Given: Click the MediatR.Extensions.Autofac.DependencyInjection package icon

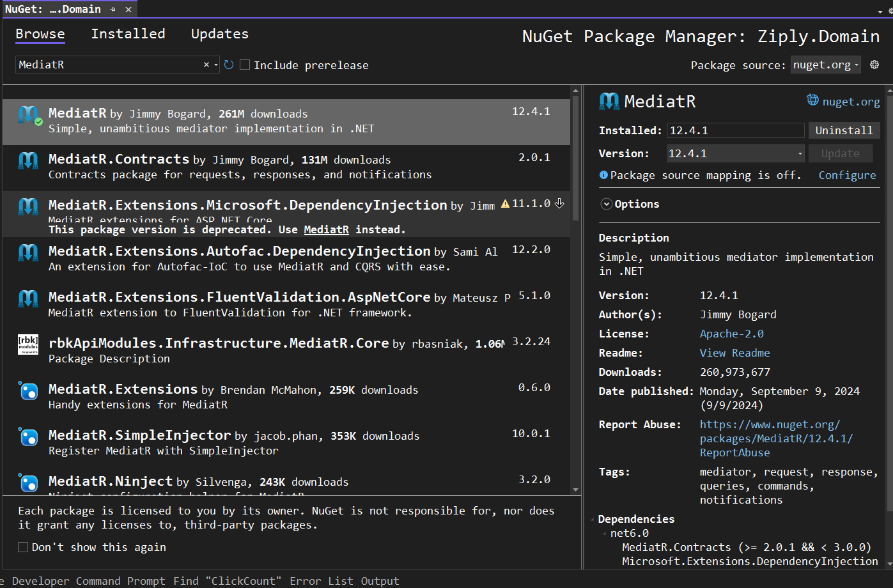Looking at the screenshot, I should tap(28, 252).
